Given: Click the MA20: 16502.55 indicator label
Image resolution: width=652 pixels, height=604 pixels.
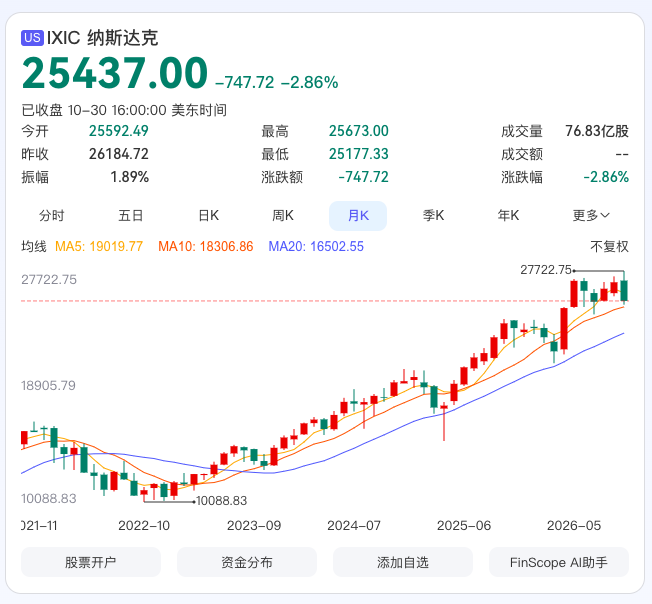Looking at the screenshot, I should pos(316,247).
